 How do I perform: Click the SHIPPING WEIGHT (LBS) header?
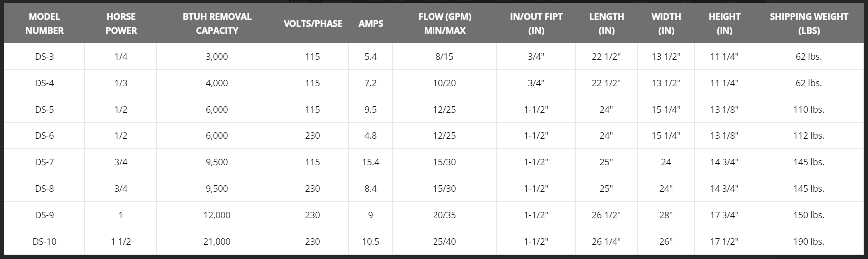pos(809,23)
